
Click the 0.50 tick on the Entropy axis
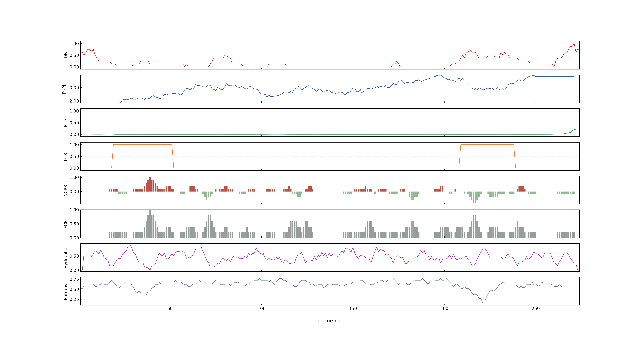[x=74, y=289]
